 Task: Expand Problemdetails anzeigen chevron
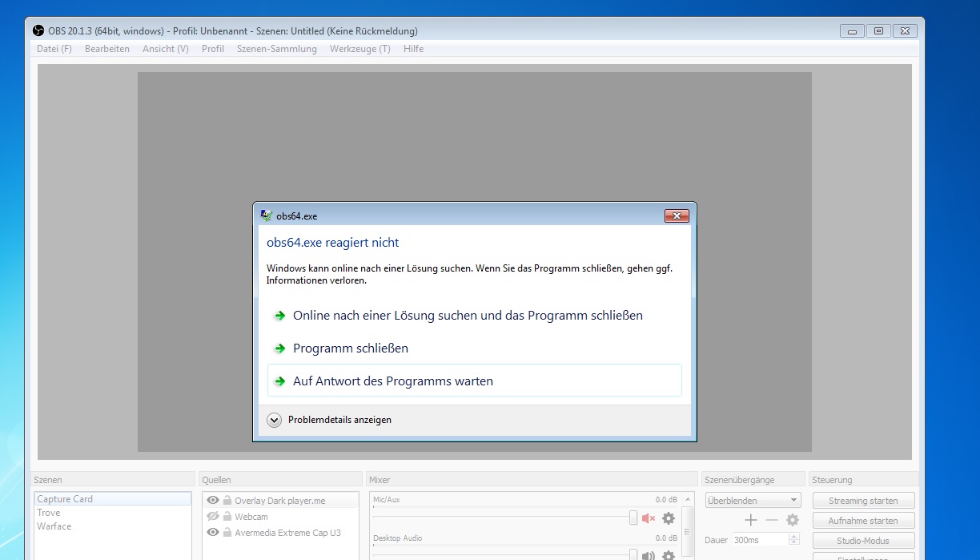(x=275, y=420)
